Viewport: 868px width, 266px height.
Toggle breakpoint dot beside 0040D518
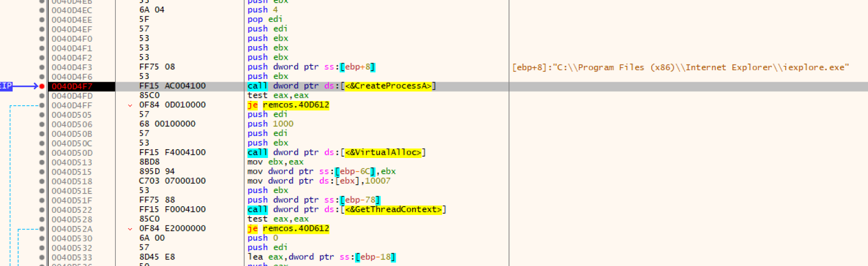[x=42, y=181]
